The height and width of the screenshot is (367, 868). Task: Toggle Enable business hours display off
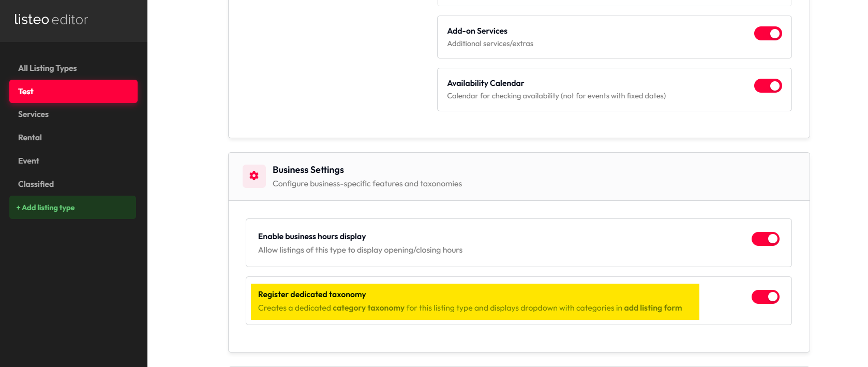tap(765, 239)
